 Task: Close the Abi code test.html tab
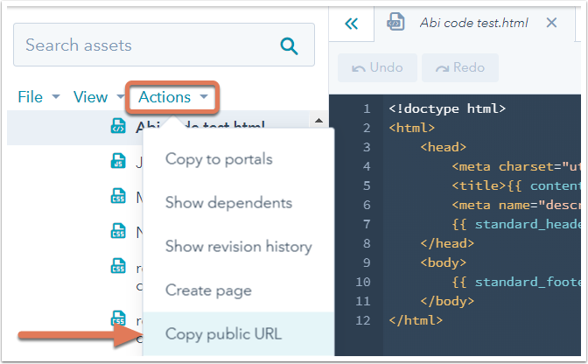(x=551, y=23)
